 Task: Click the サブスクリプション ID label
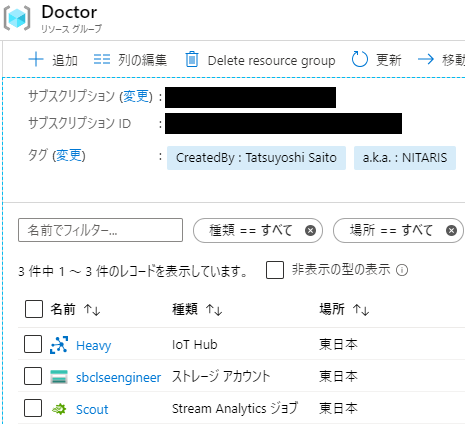[79, 123]
